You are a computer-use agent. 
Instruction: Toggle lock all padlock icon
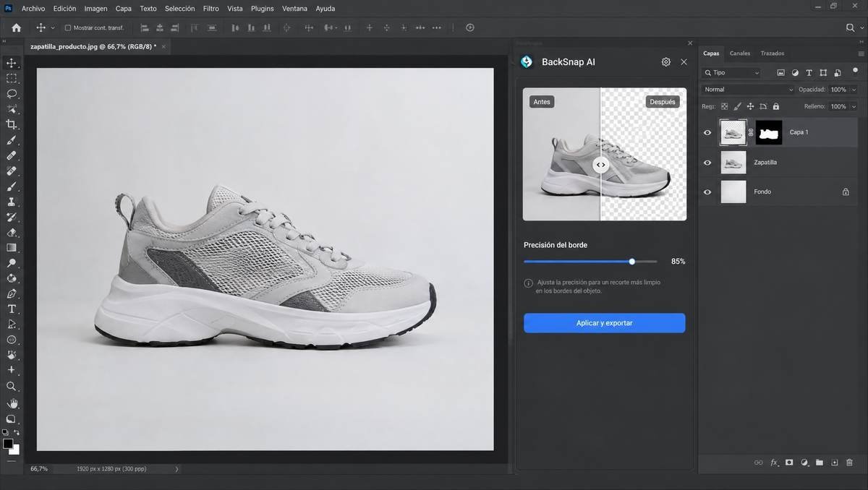pyautogui.click(x=776, y=106)
